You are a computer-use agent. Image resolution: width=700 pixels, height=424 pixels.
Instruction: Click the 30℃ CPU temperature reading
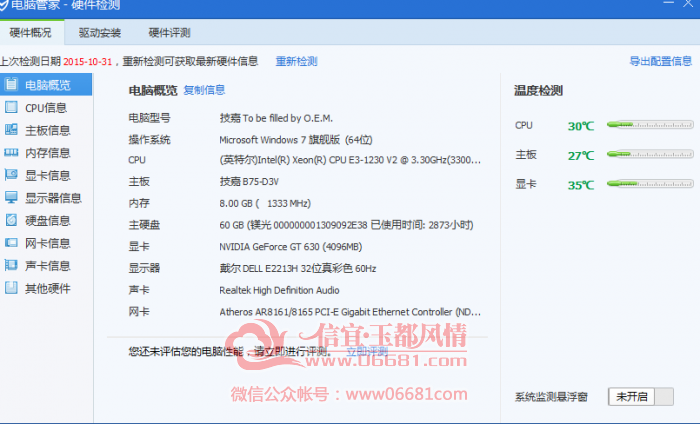tap(581, 126)
